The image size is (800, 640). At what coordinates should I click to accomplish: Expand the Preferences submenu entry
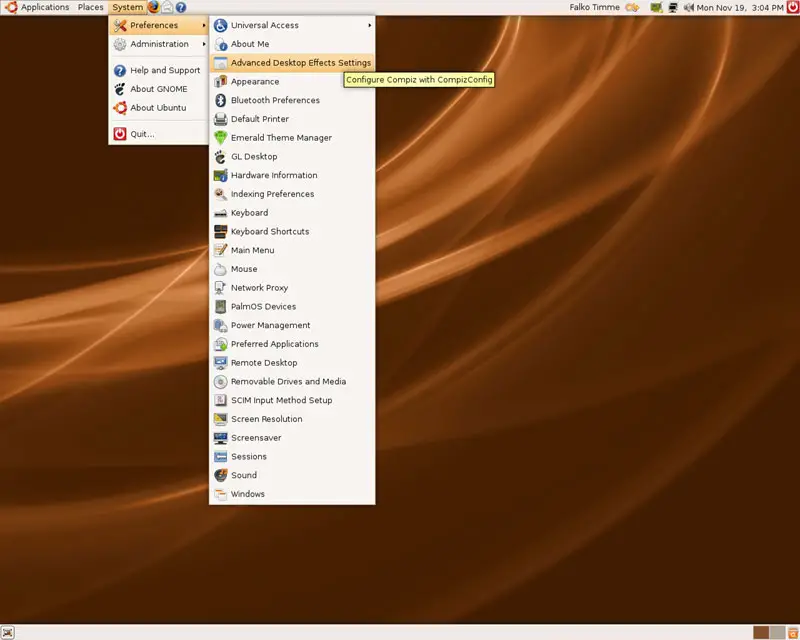coord(159,25)
